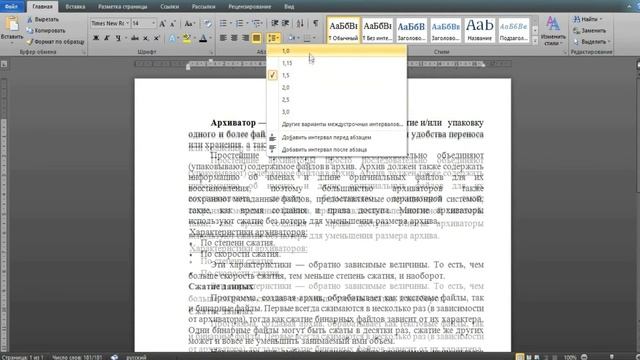Toggle strikethrough formatting (abc)
Image resolution: width=640 pixels, height=360 pixels.
click(135, 38)
